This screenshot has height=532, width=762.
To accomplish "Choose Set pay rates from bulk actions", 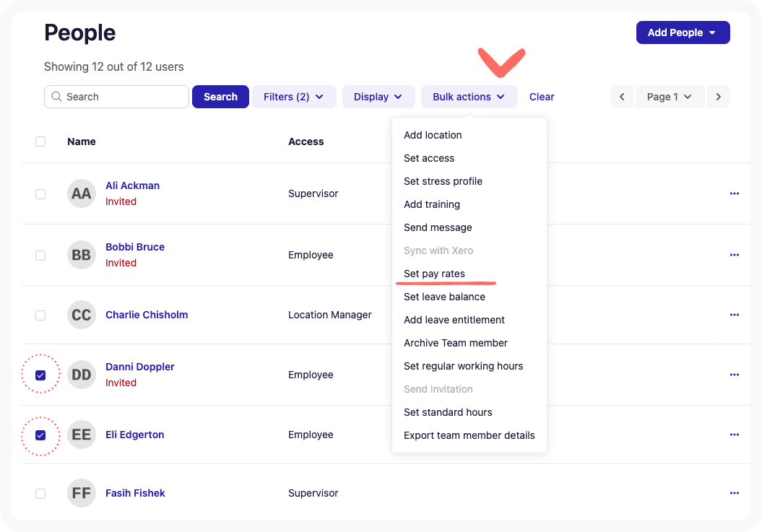I will point(434,274).
